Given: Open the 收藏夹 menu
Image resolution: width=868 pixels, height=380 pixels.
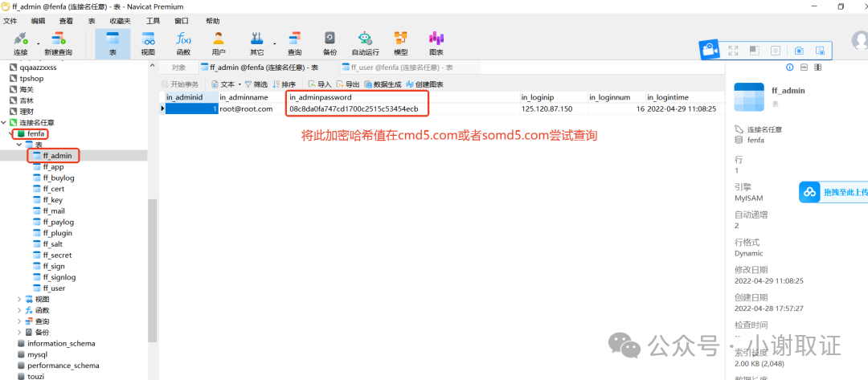Looking at the screenshot, I should 120,21.
